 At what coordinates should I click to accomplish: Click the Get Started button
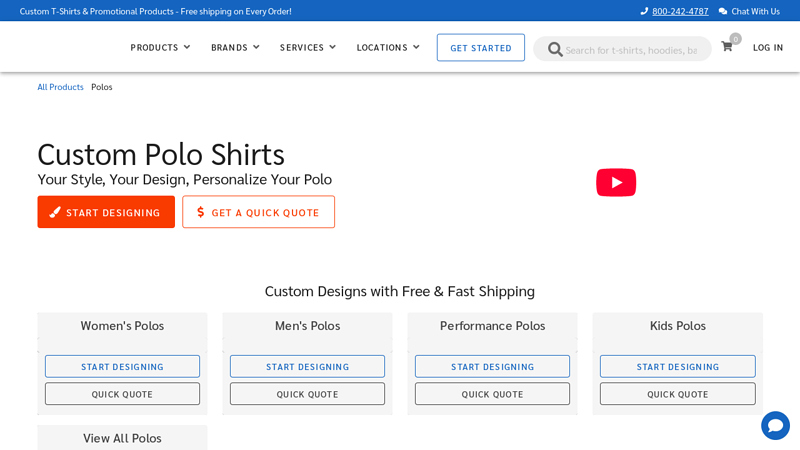[x=481, y=47]
